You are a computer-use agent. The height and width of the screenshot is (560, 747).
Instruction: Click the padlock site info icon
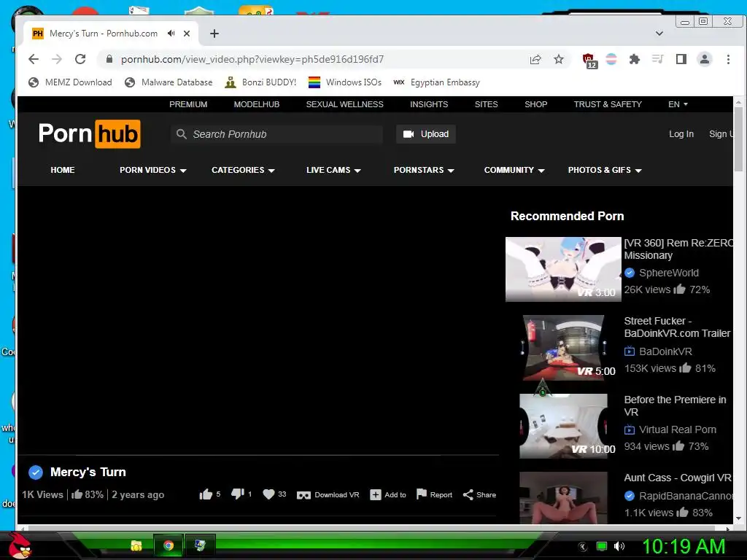point(109,59)
